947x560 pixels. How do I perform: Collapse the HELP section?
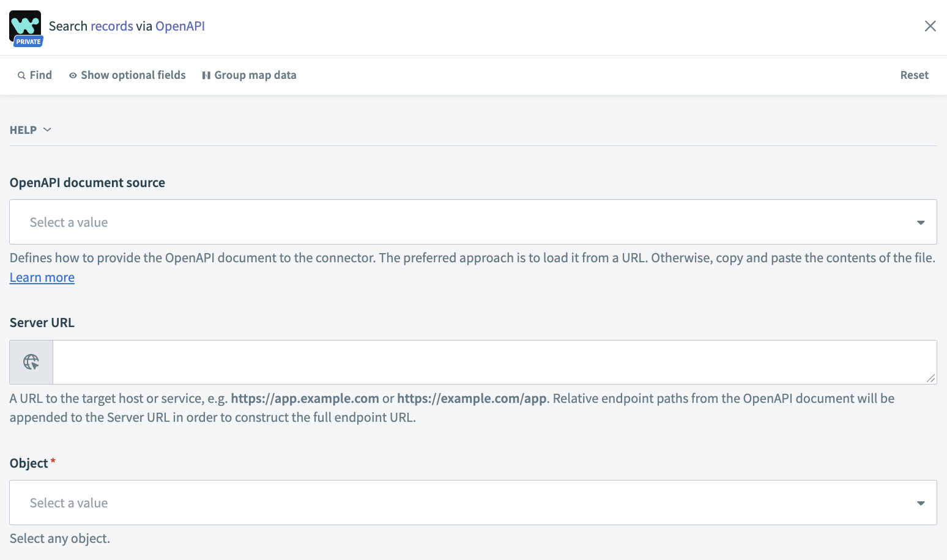pyautogui.click(x=31, y=130)
